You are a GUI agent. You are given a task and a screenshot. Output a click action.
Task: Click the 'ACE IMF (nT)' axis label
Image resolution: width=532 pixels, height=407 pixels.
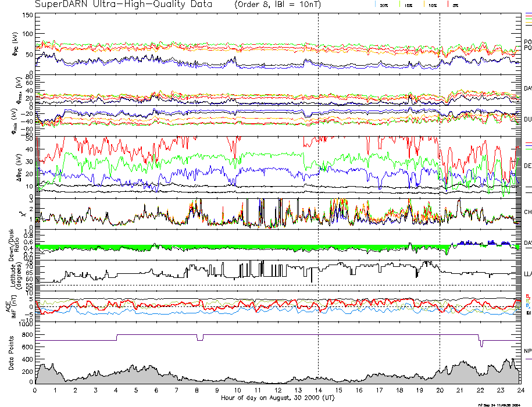tap(11, 306)
